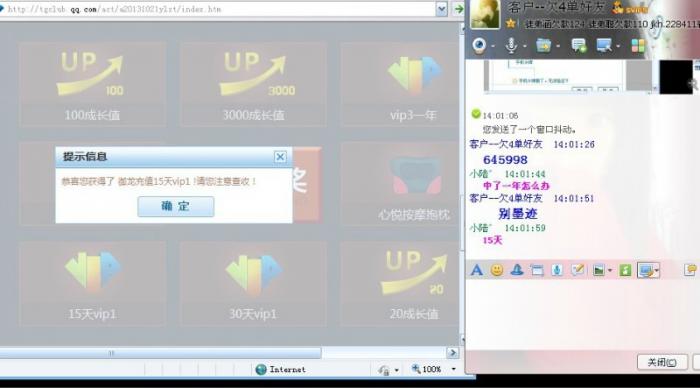Image resolution: width=700 pixels, height=388 pixels.
Task: Start a voice call via microphone icon
Action: point(511,45)
